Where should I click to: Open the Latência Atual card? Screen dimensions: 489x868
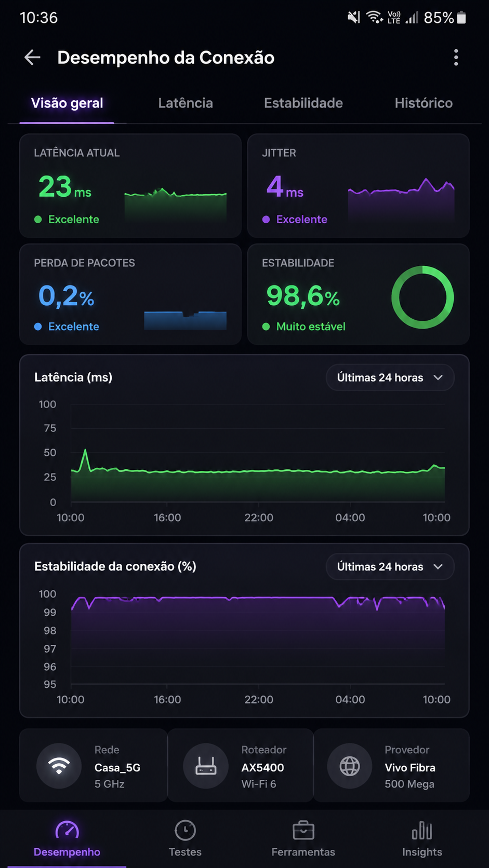130,186
